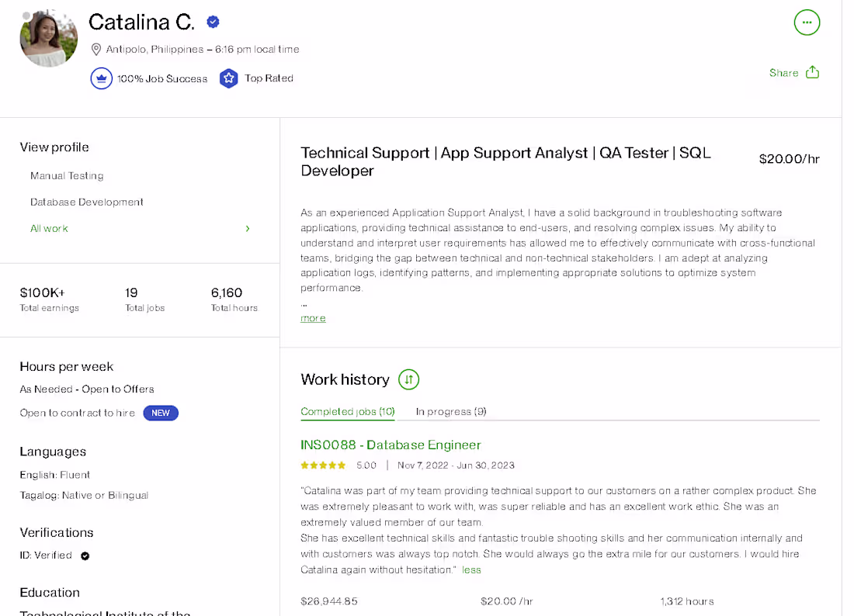Select the Completed jobs (10) tab
This screenshot has width=854, height=616.
pos(347,411)
